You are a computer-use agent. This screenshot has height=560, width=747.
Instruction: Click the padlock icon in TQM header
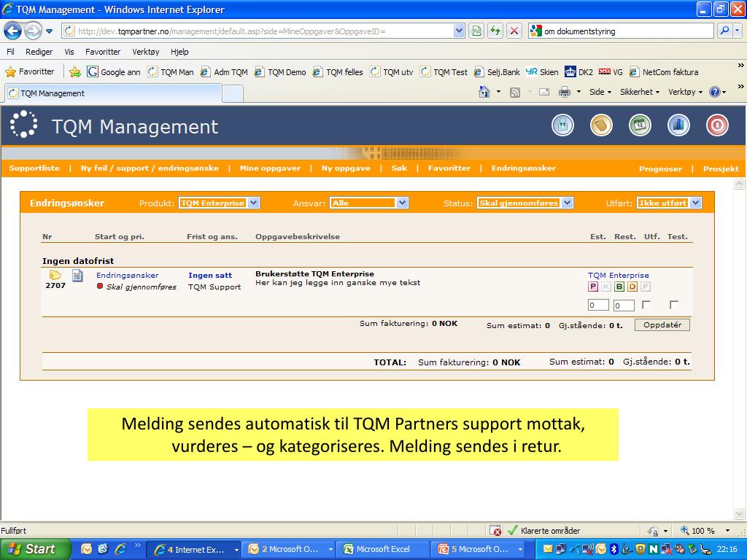click(562, 125)
